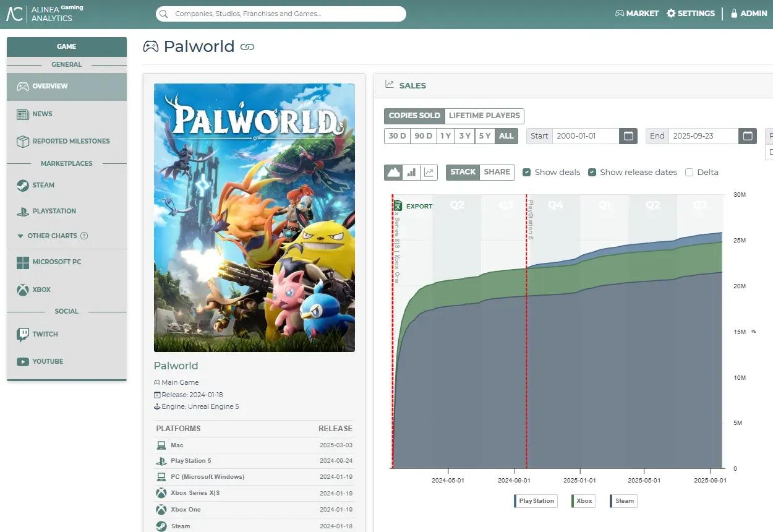Select the area chart view icon

pyautogui.click(x=393, y=172)
